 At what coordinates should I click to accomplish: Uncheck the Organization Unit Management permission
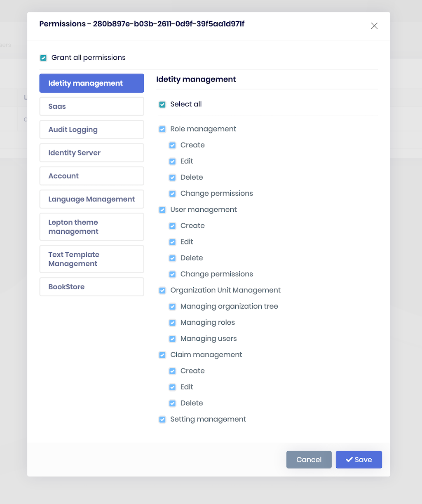[162, 290]
